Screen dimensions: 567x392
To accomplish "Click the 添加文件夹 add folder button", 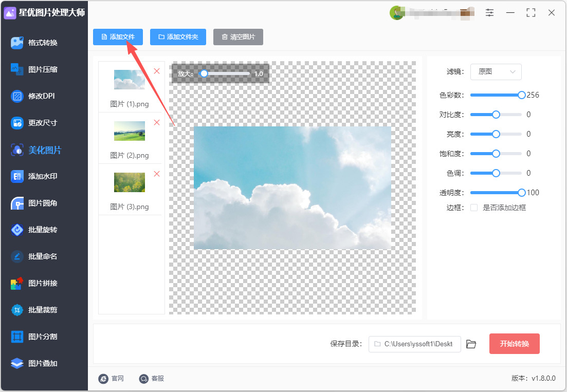I will click(178, 37).
